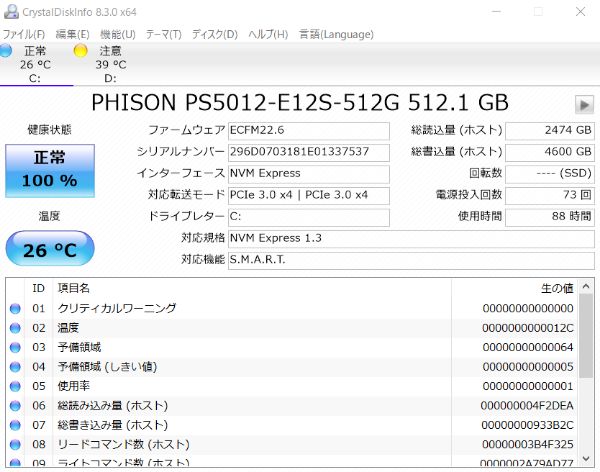Click raw value 000000000012C
Viewport: 600px width, 472px height.
(x=528, y=328)
